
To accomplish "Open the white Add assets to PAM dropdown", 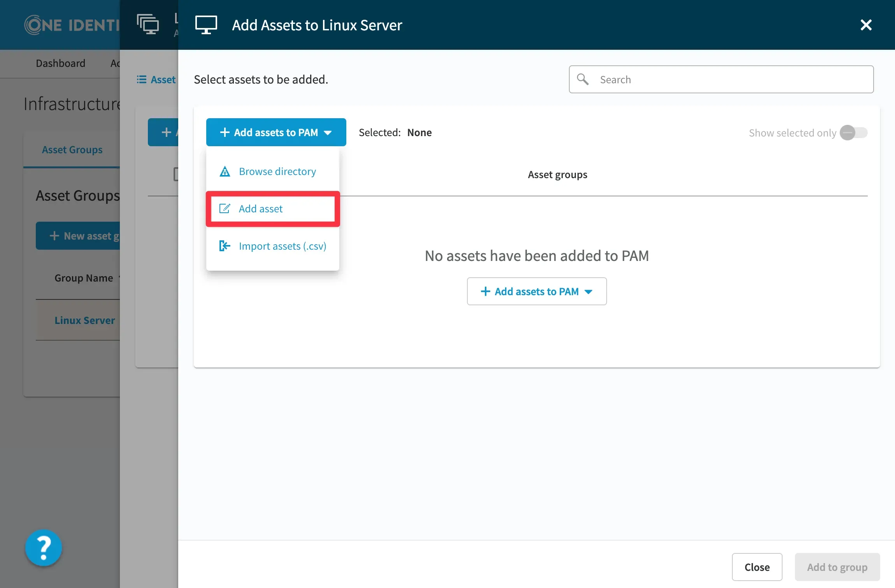I will pos(537,292).
